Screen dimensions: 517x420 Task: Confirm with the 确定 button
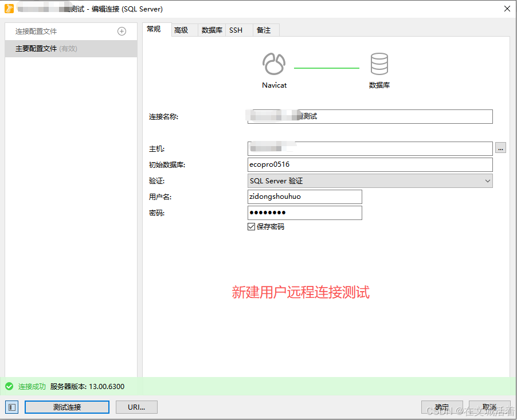click(x=442, y=407)
